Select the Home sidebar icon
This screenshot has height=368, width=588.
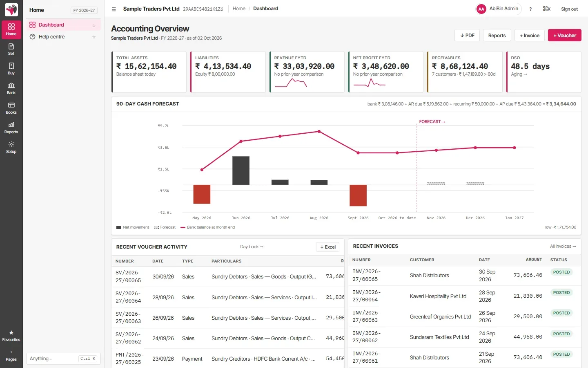tap(11, 29)
